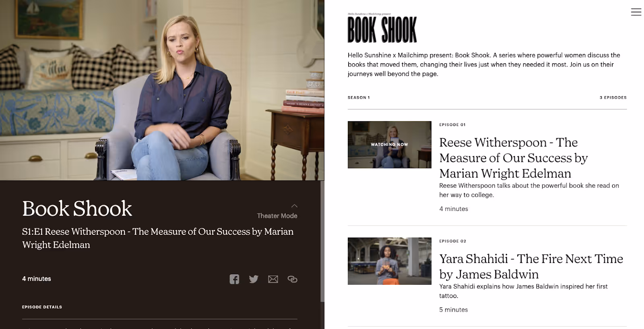Click Yara Shahidi tattoo description text

[523, 291]
